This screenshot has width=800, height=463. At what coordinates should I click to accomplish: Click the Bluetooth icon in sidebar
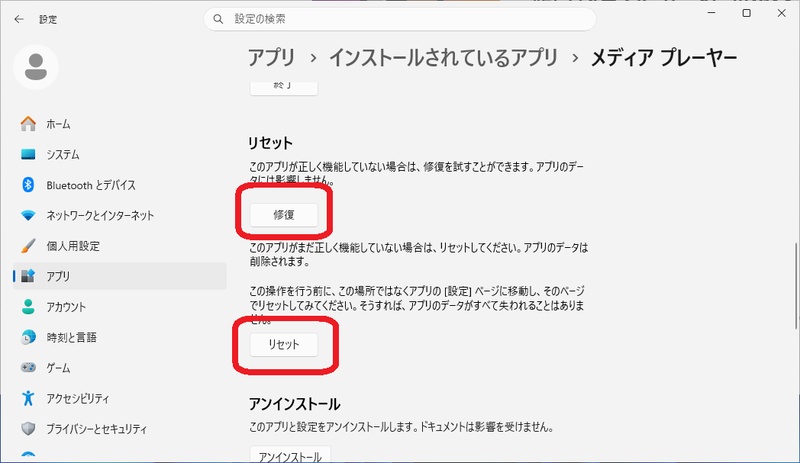click(x=28, y=185)
